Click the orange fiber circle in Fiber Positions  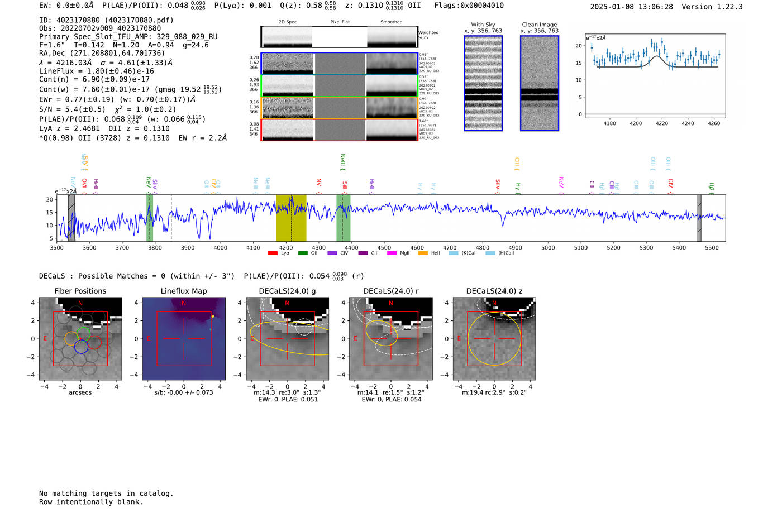tap(71, 338)
